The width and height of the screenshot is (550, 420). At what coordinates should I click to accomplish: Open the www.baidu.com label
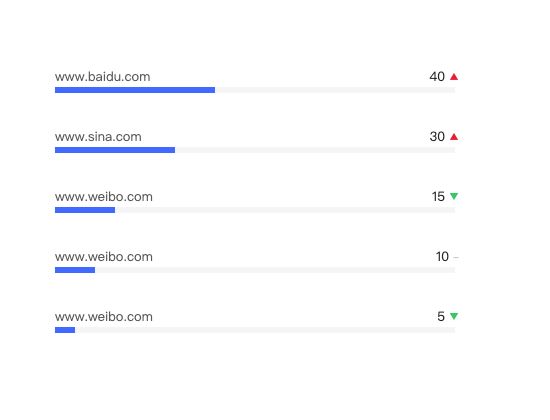(102, 76)
